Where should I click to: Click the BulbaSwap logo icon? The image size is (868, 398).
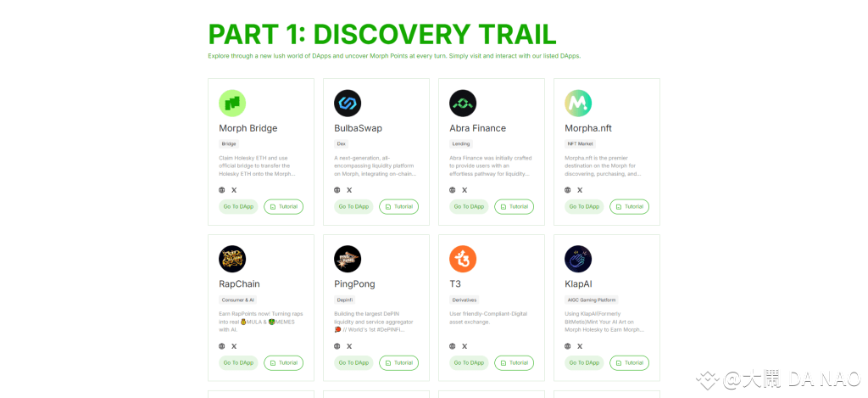pyautogui.click(x=348, y=103)
